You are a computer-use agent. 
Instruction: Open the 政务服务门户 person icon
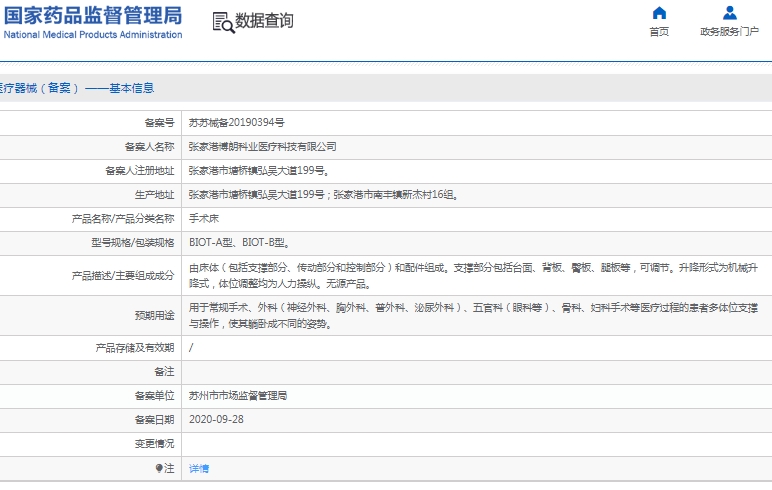pos(729,13)
